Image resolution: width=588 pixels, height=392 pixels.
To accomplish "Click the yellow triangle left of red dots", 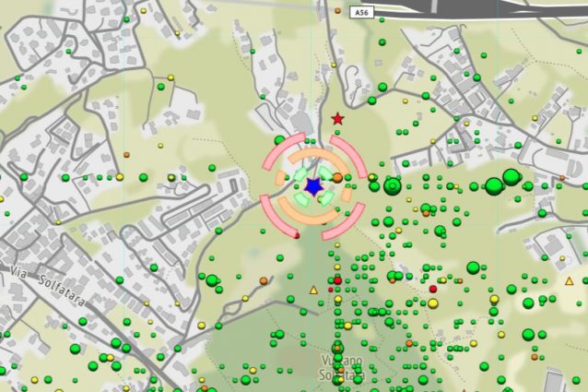I will tap(312, 291).
